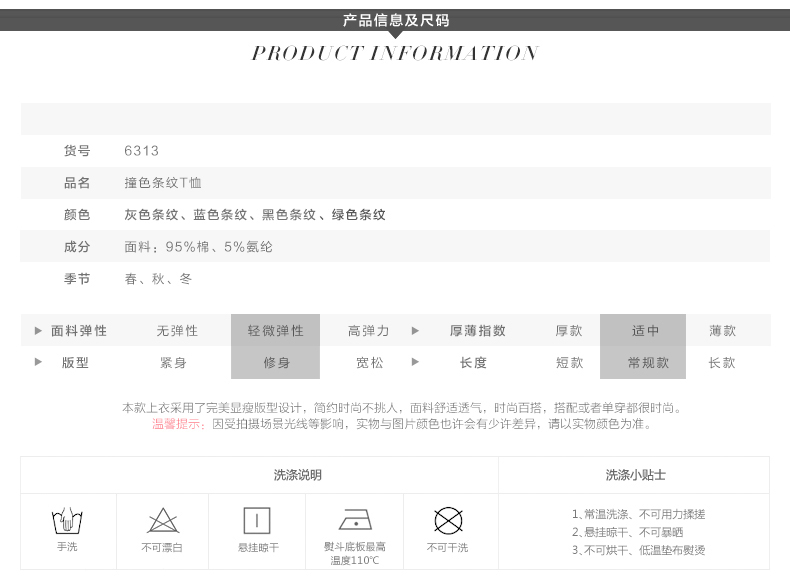This screenshot has width=790, height=588.
Task: Click the 颜色 row label
Action: pos(77,215)
